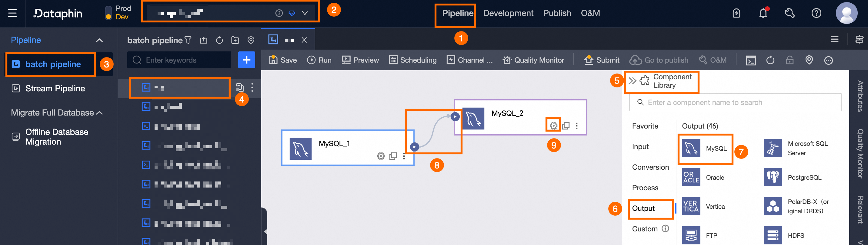Screen dimensions: 868x245
Task: Open the Development top menu
Action: pos(508,13)
